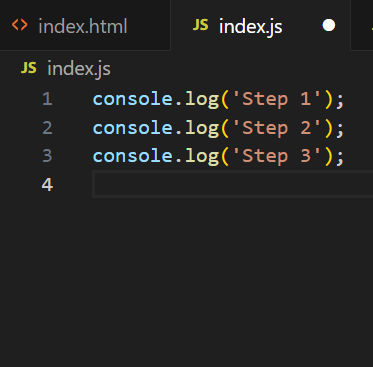Click the unsaved dot on index.js tab
Viewport: 373px width, 367px height.
tap(329, 26)
